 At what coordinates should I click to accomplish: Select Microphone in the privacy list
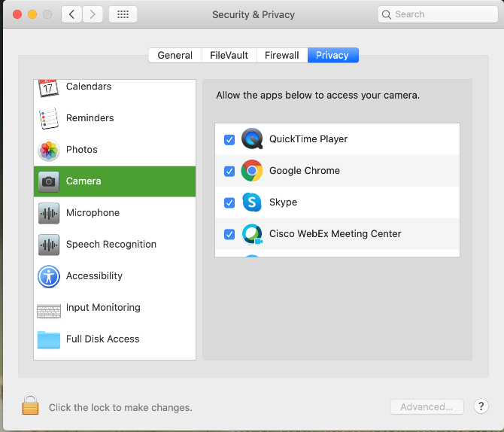coord(115,213)
